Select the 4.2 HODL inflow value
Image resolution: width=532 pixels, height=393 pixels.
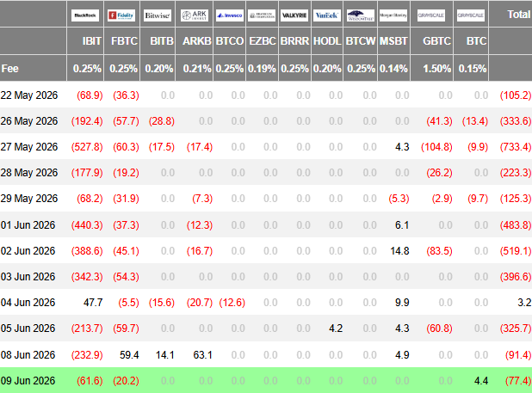[336, 328]
